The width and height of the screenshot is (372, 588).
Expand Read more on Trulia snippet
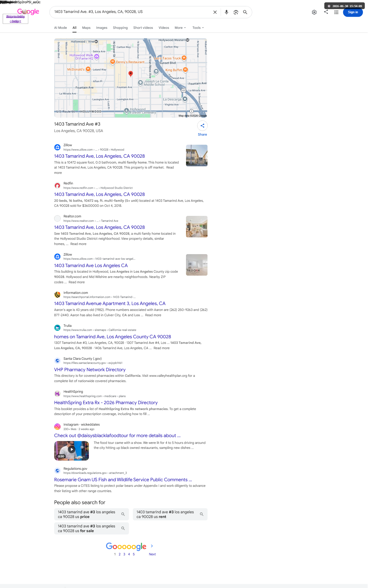[x=162, y=348]
